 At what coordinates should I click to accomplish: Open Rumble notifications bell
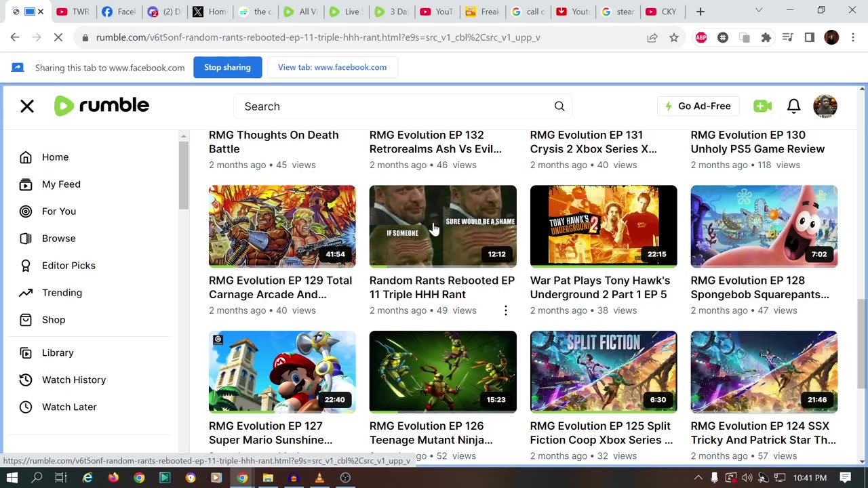pos(793,106)
